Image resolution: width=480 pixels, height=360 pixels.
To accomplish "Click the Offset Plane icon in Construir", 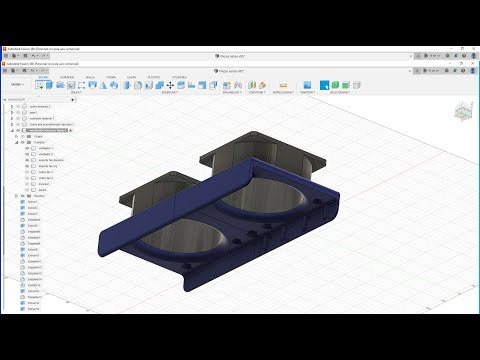I will 252,85.
